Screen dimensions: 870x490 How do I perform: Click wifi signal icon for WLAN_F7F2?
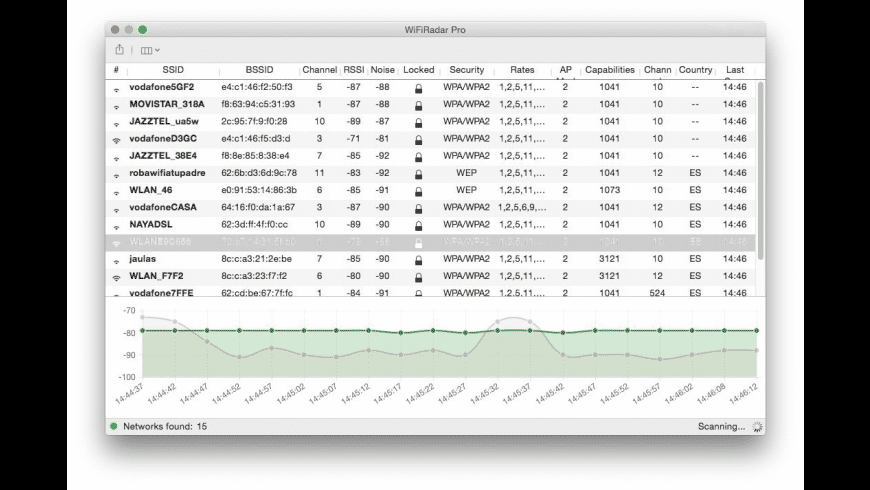click(117, 277)
